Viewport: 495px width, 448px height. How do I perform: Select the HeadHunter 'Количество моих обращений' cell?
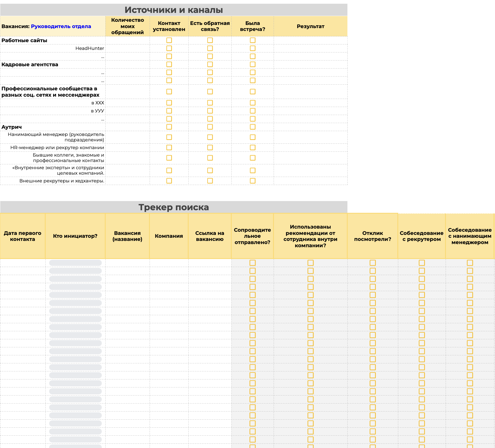127,48
